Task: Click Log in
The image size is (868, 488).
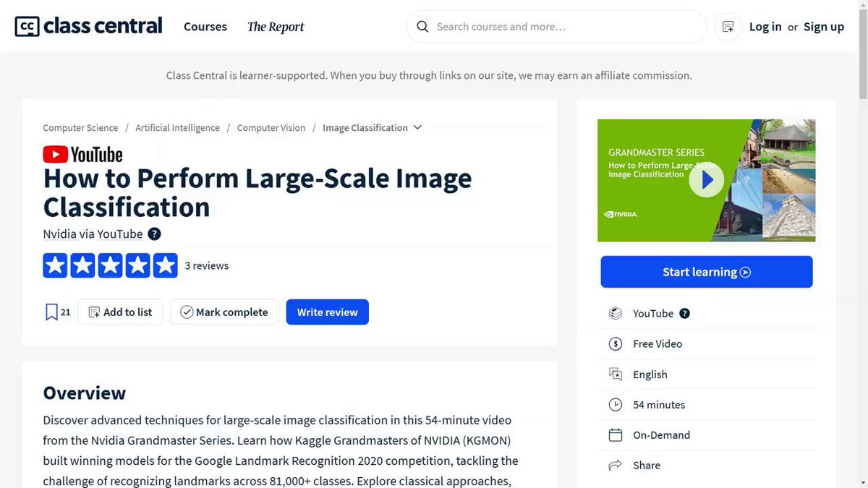Action: pyautogui.click(x=765, y=27)
